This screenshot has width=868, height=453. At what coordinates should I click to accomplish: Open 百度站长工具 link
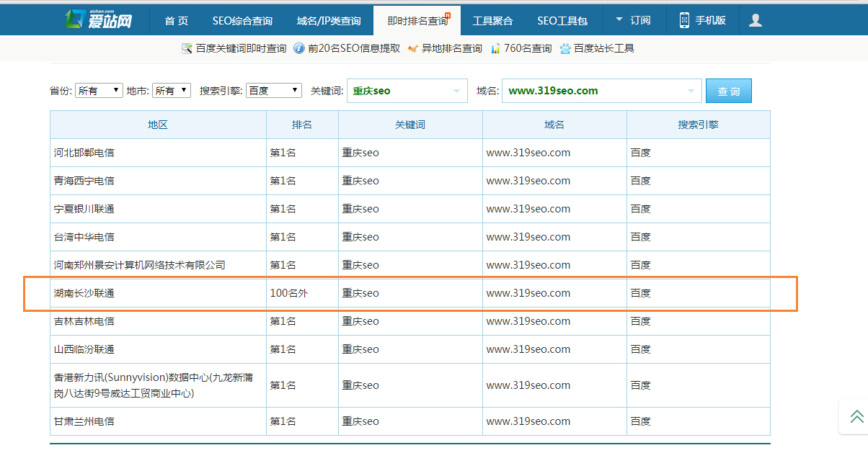604,48
